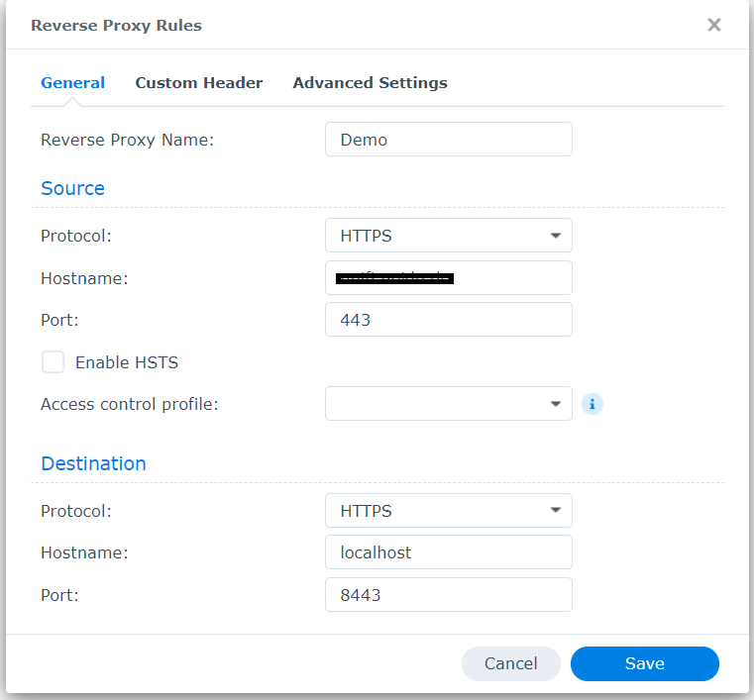Click the Destination Hostname field with localhost
Screen dimensions: 754x700
click(x=448, y=552)
